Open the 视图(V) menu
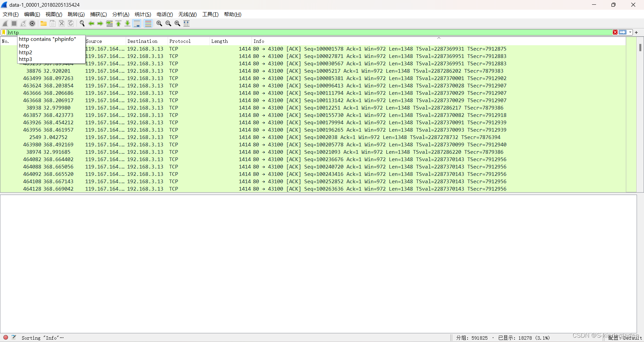 point(54,14)
